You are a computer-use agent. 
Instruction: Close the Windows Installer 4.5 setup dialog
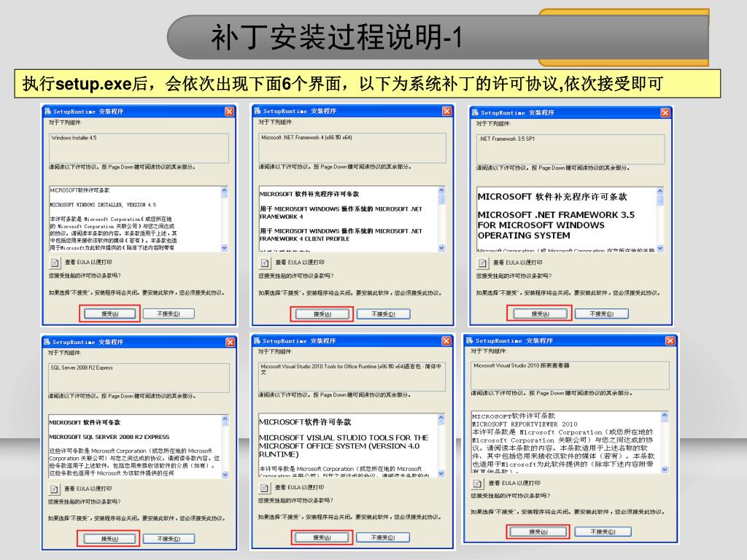point(229,112)
